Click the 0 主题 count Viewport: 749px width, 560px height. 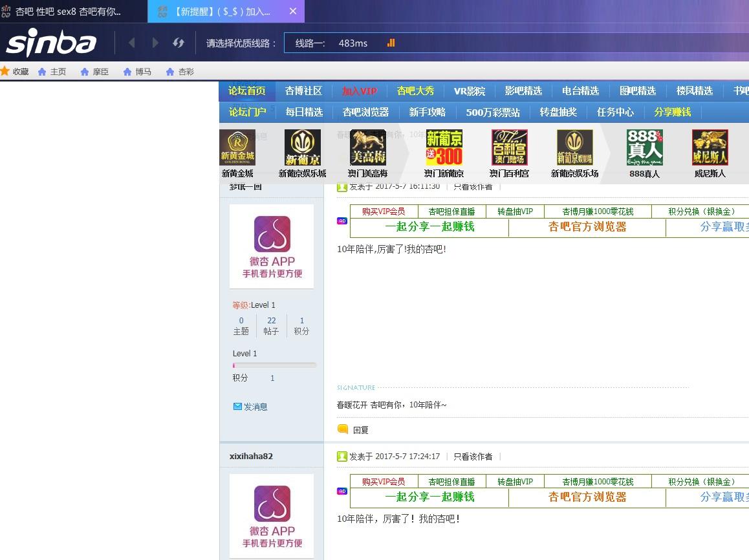[x=241, y=326]
